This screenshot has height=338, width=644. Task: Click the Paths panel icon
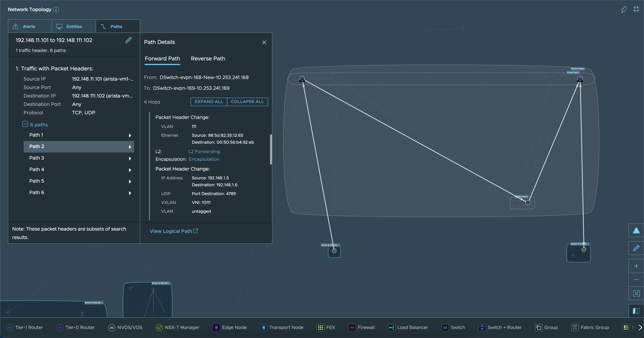pos(103,26)
